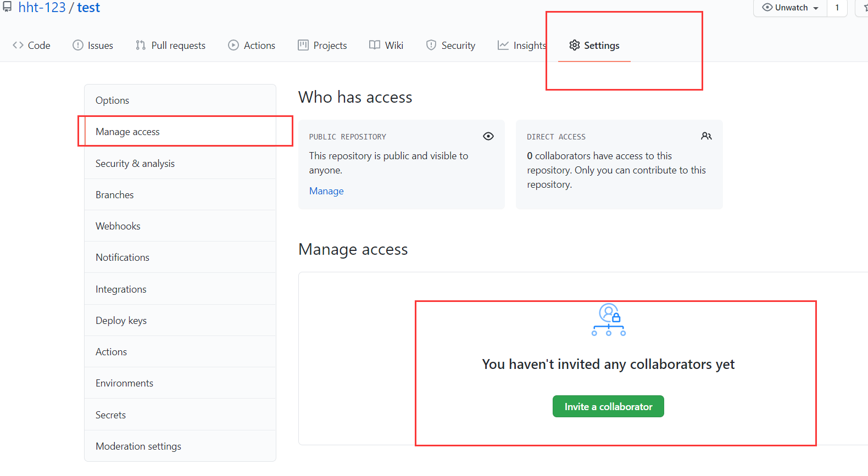Click 'You haven't invited any collaborators yet' text
The height and width of the screenshot is (476, 868).
tap(608, 364)
